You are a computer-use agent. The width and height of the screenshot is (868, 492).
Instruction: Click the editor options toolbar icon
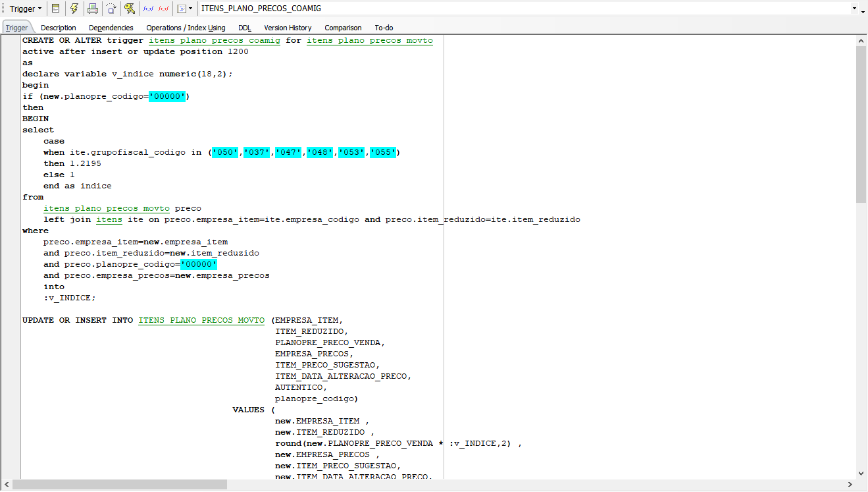click(x=182, y=9)
